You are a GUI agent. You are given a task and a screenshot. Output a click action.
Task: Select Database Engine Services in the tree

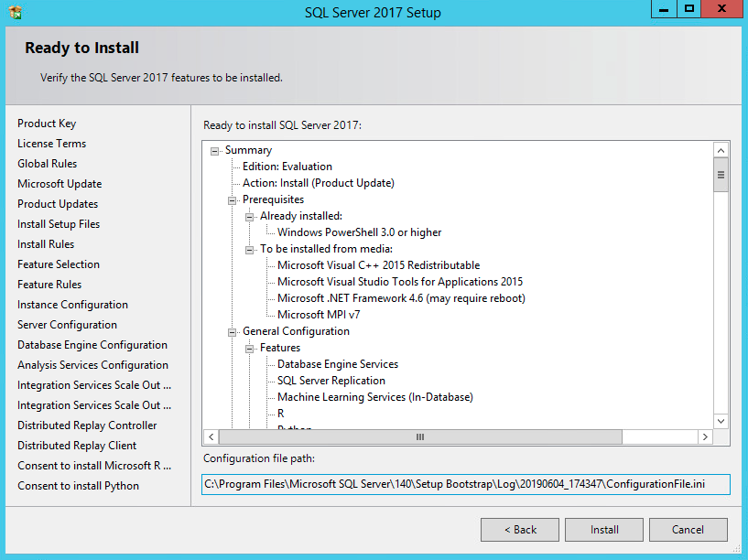coord(337,364)
